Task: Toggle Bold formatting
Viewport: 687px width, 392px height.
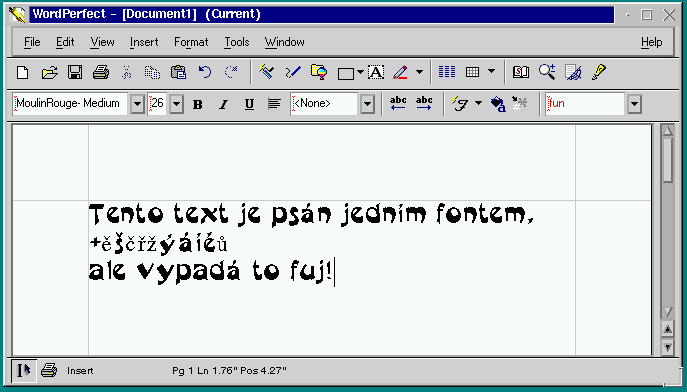Action: 198,104
